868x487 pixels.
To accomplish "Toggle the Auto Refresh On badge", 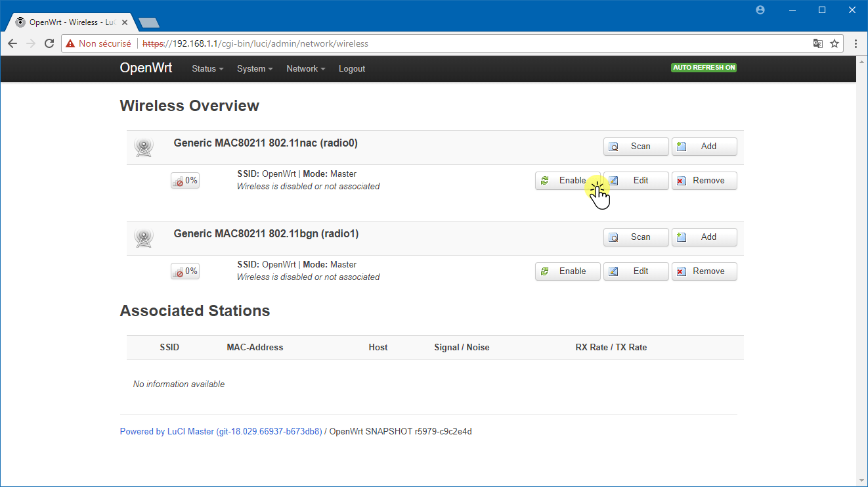I will [704, 68].
